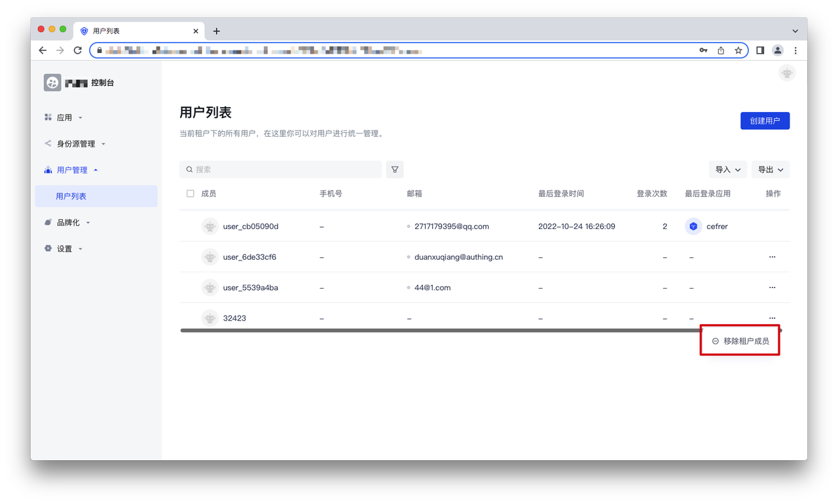Click the 创建用户 button

point(765,121)
